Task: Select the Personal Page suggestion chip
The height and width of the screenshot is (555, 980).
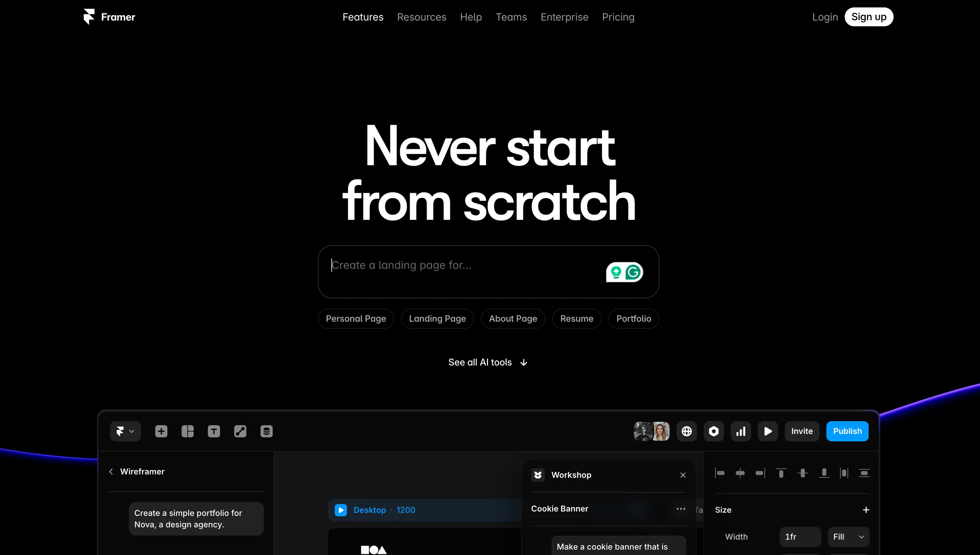Action: [356, 319]
